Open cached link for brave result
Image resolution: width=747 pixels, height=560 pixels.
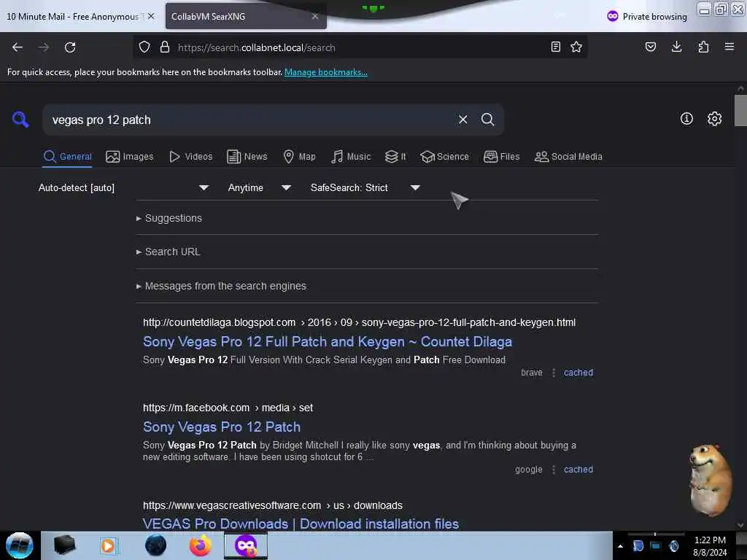pyautogui.click(x=578, y=373)
